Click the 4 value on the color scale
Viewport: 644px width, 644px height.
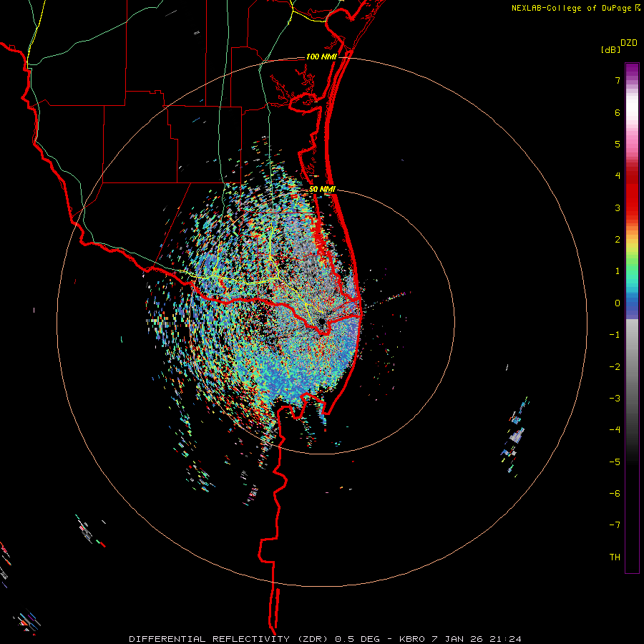pyautogui.click(x=618, y=176)
